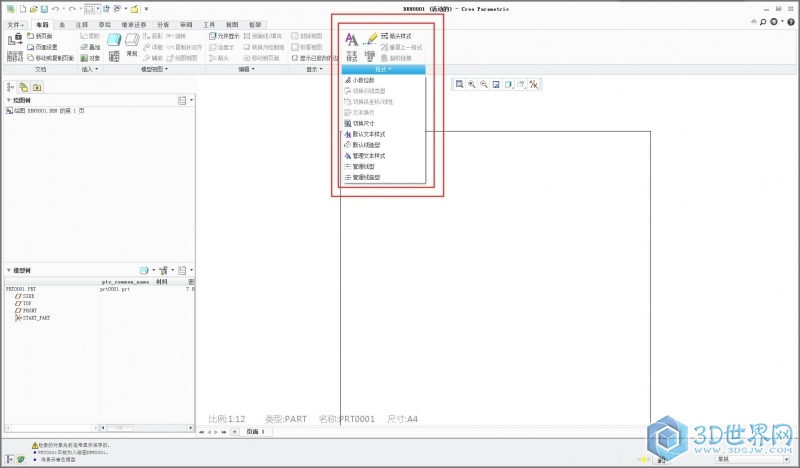Click the 元件显示 (Component Display) button
The image size is (800, 468).
[x=224, y=36]
